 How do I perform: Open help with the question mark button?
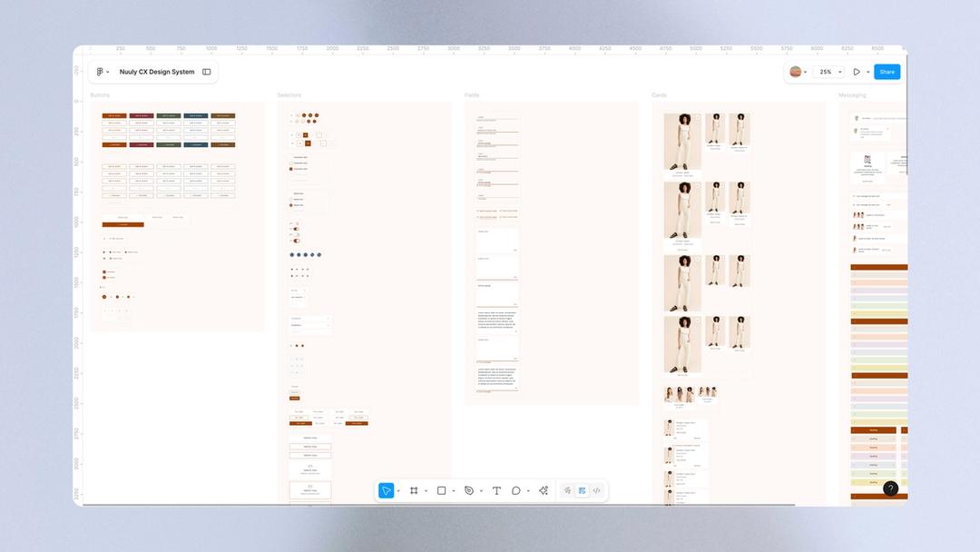(x=890, y=488)
